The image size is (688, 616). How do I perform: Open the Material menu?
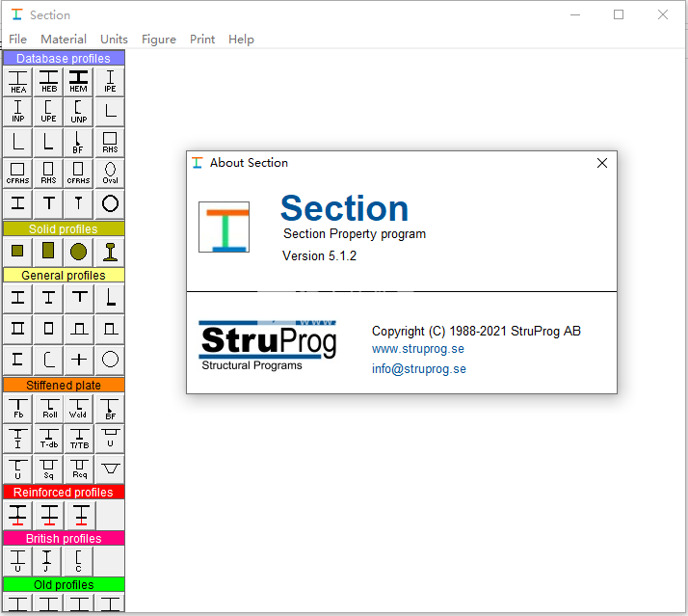pyautogui.click(x=64, y=40)
